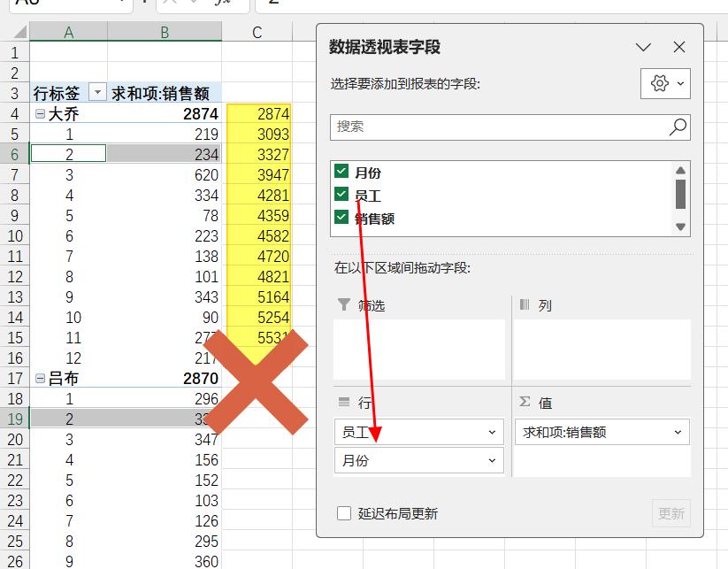Click the search magnifier icon

pos(678,127)
